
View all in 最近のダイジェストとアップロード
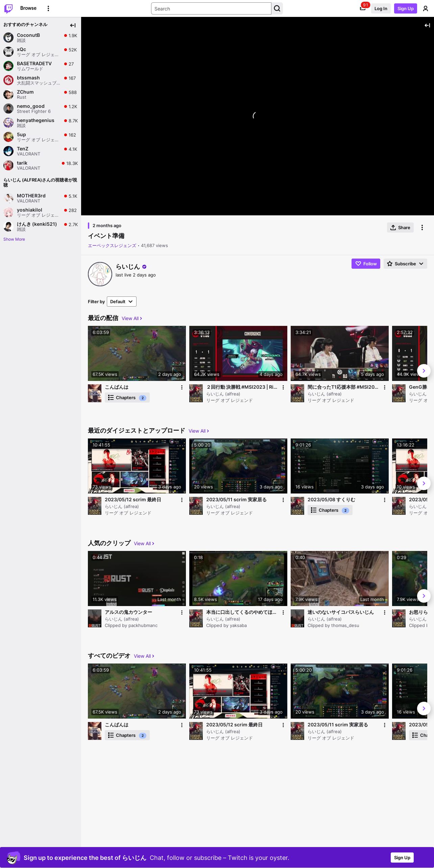coord(199,431)
